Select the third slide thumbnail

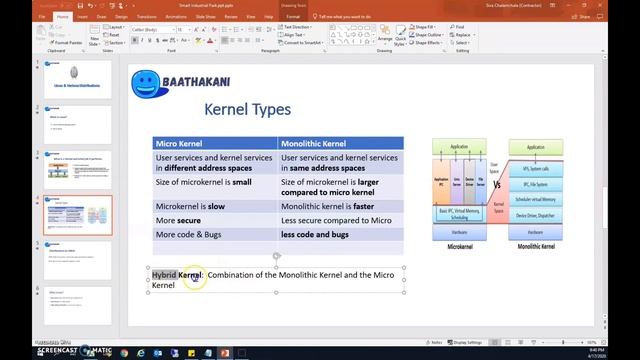pyautogui.click(x=78, y=170)
